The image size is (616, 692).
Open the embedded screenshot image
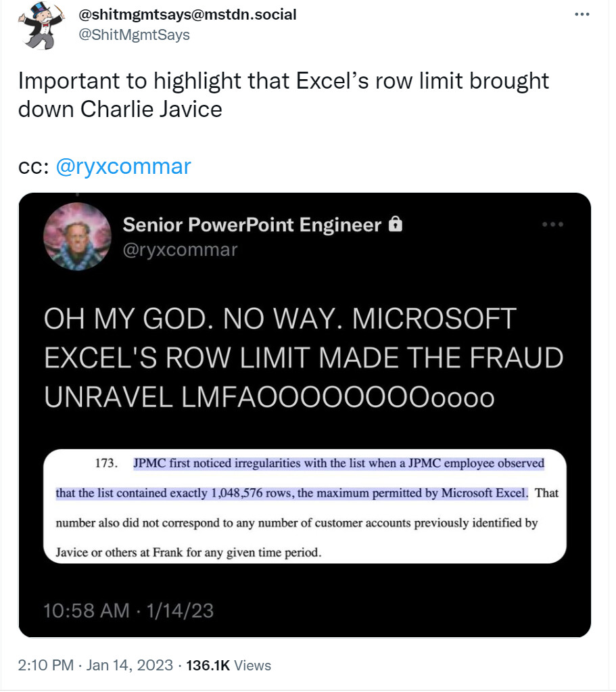point(305,506)
